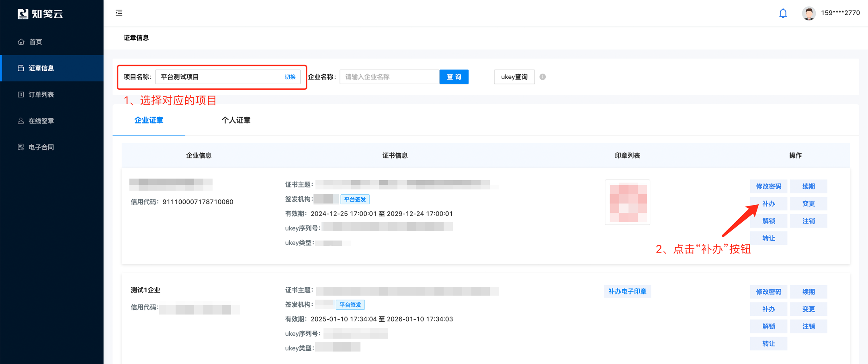868x364 pixels.
Task: Click the 测试1企业 company name
Action: (145, 290)
